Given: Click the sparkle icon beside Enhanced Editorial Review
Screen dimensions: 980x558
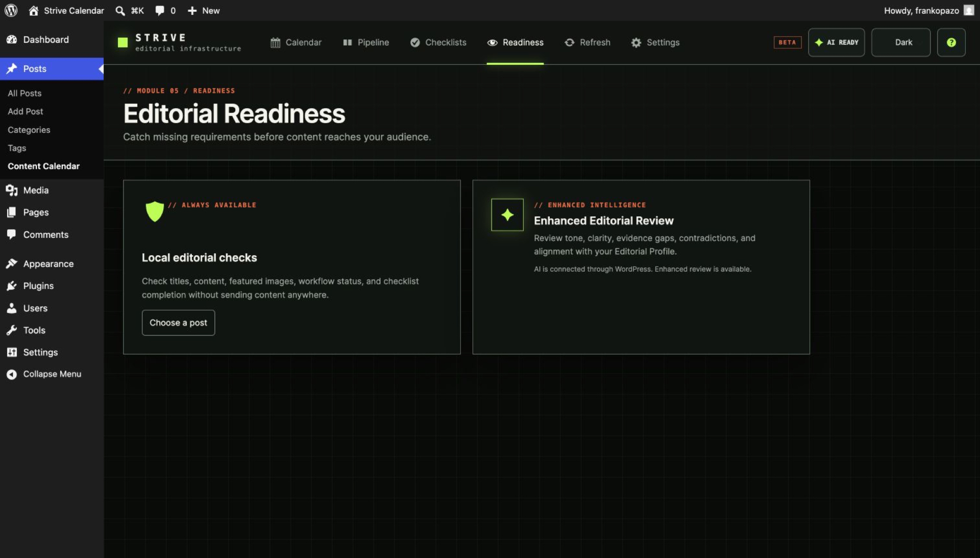Looking at the screenshot, I should coord(507,215).
